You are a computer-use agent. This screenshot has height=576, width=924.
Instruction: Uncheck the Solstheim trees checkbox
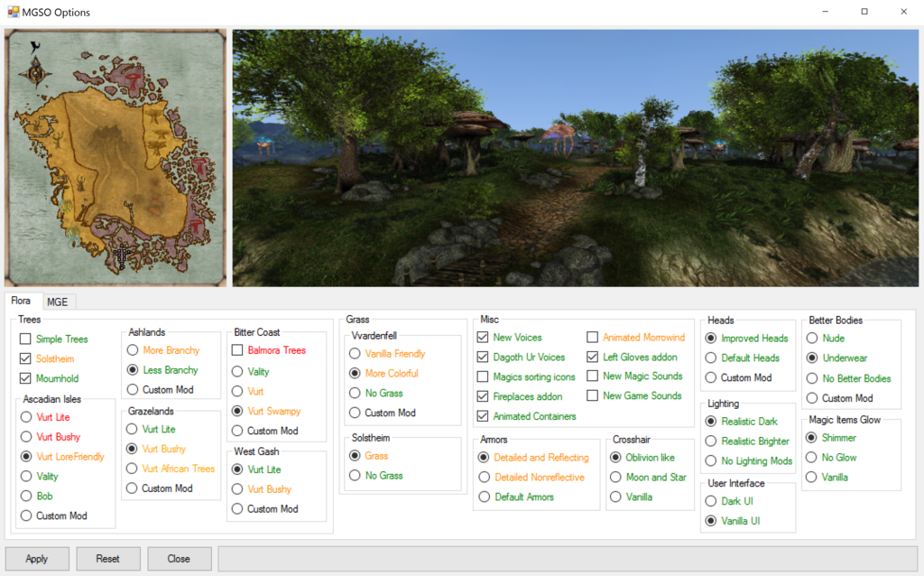[x=25, y=359]
